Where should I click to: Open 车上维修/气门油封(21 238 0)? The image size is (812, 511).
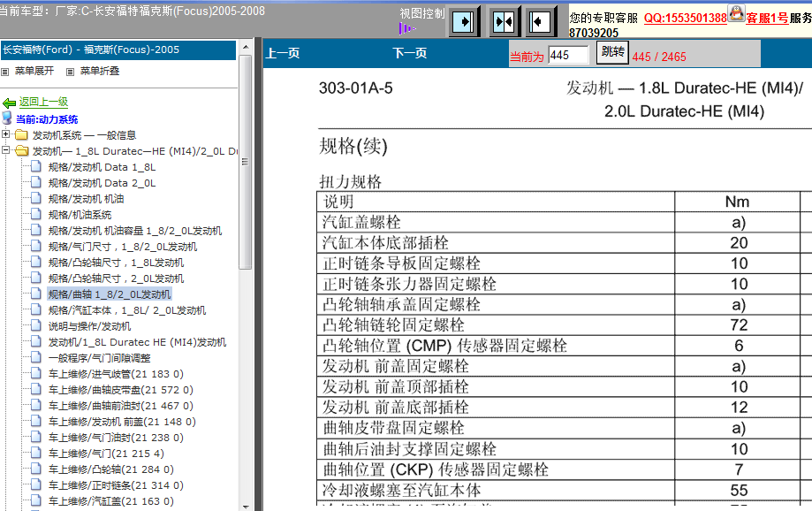point(116,438)
